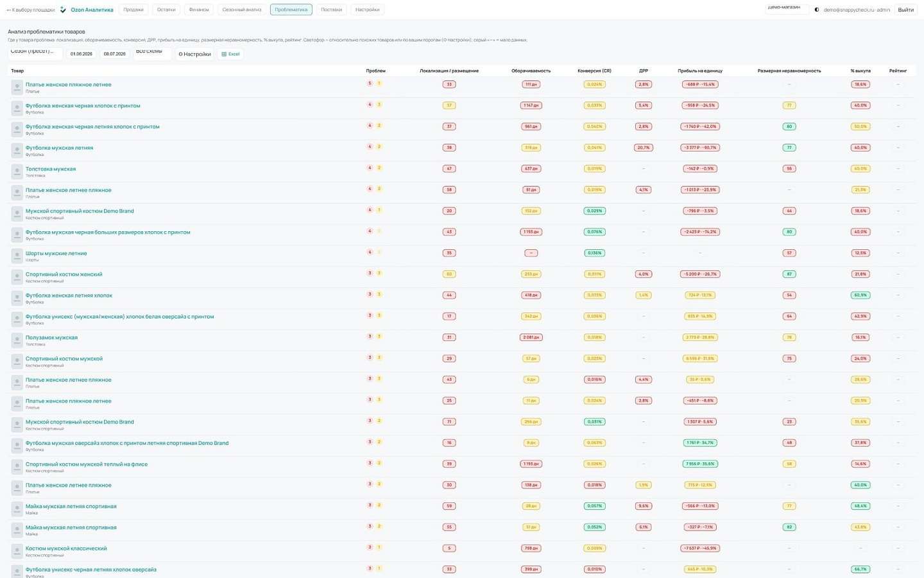Go back via К выбору площадки link
Screen dimensions: 924x578
coord(30,10)
